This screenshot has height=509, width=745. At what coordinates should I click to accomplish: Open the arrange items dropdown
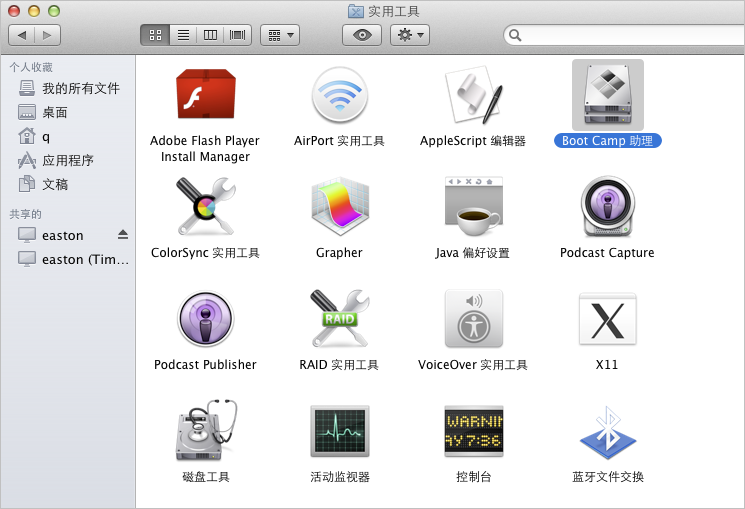coord(280,35)
